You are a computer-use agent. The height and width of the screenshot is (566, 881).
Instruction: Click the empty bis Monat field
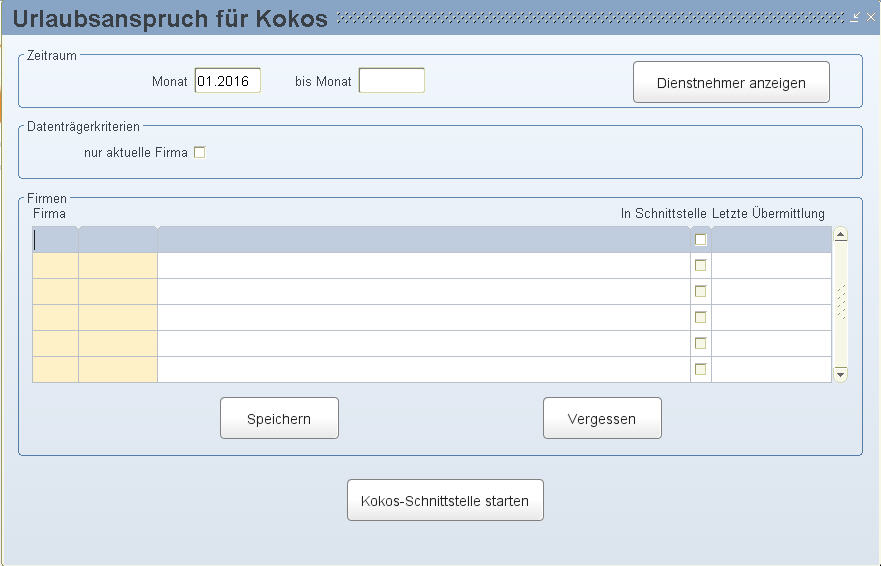pyautogui.click(x=392, y=80)
